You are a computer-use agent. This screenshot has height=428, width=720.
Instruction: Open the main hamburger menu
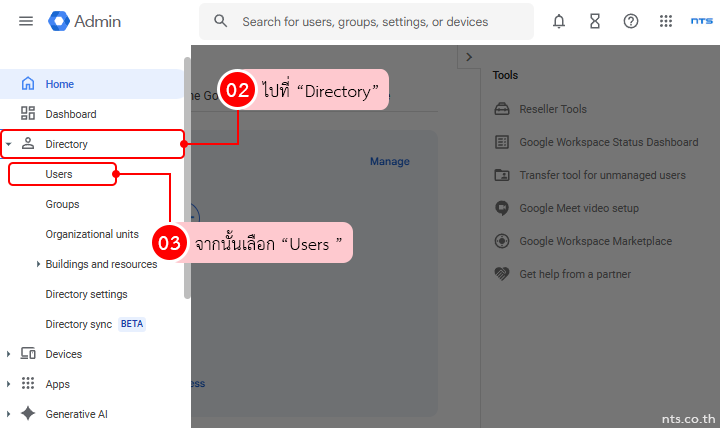[26, 21]
